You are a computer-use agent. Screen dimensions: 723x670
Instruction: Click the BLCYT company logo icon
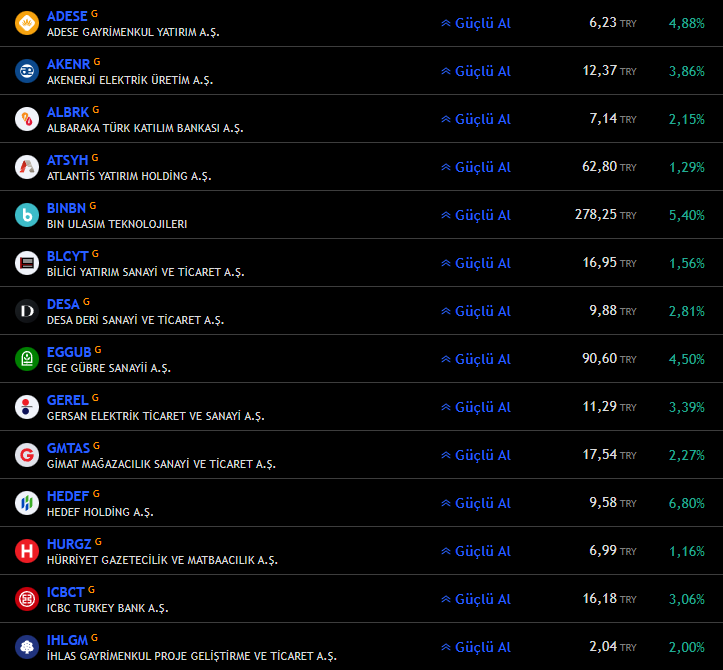point(27,263)
